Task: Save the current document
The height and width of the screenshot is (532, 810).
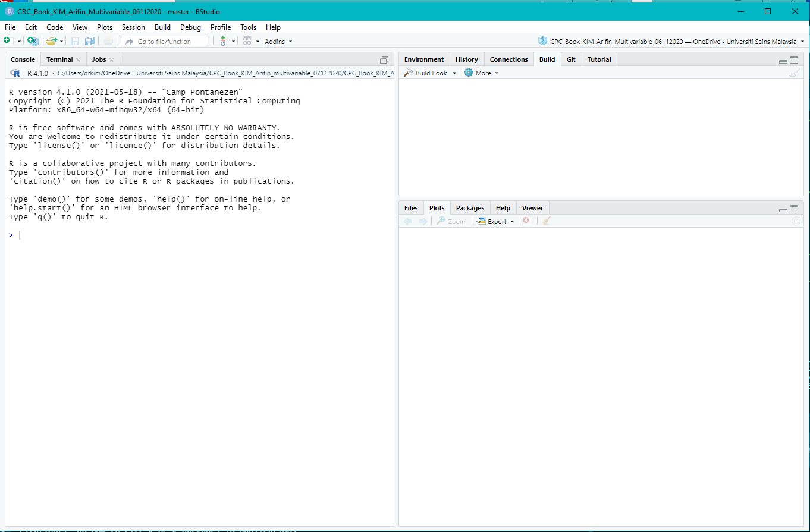Action: (x=75, y=41)
